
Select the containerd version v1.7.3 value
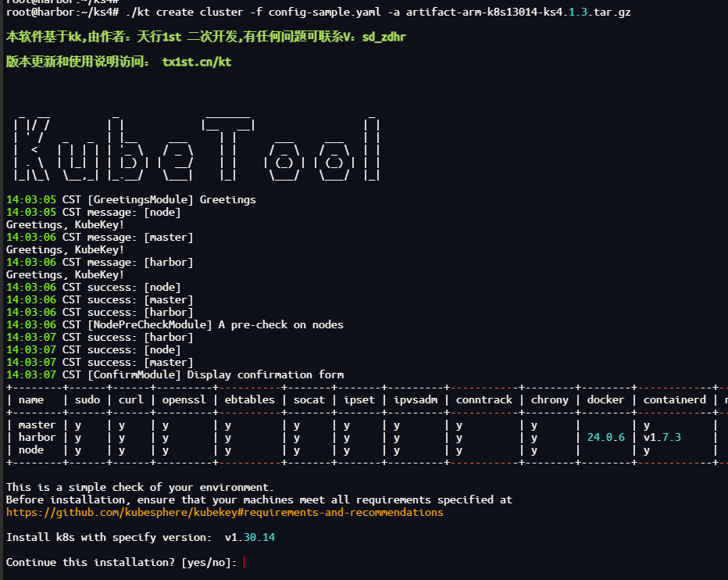click(x=662, y=437)
